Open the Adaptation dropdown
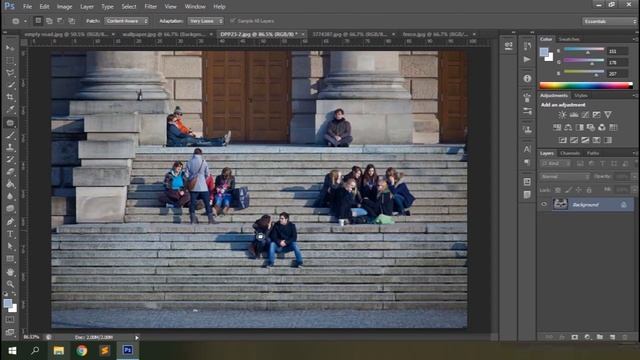 [x=206, y=21]
